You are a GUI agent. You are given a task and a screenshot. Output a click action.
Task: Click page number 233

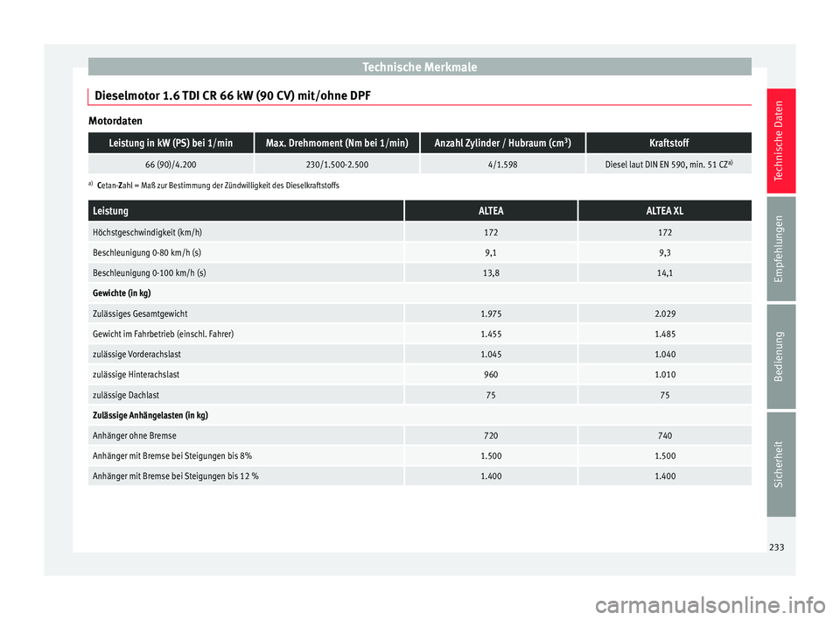pyautogui.click(x=776, y=547)
